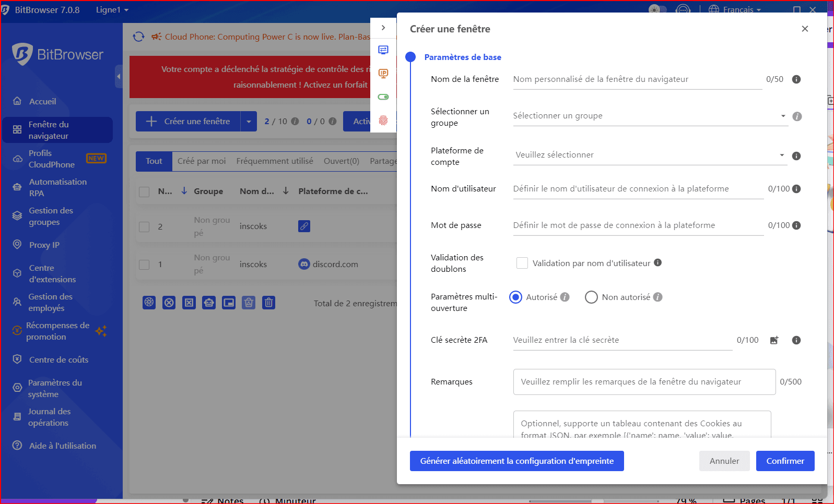Open the arrow beside Créer une fenêtre
Screen dimensions: 834x504
[x=249, y=122]
